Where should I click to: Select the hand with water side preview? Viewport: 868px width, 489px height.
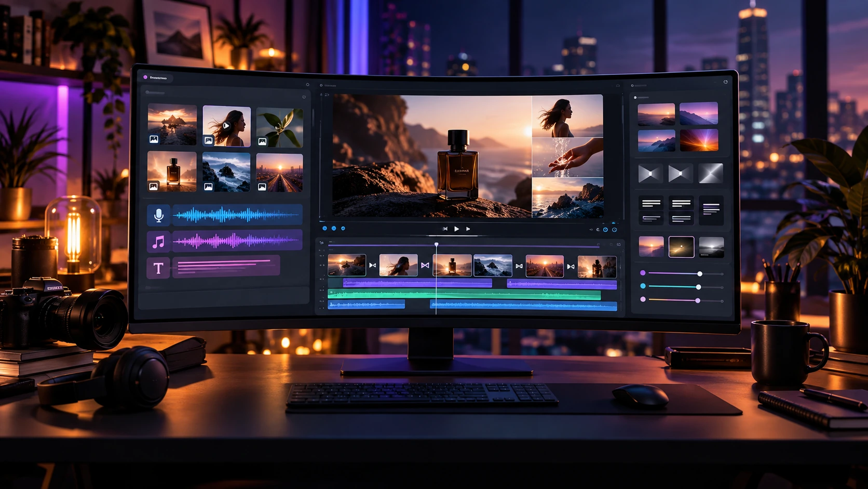tap(567, 158)
